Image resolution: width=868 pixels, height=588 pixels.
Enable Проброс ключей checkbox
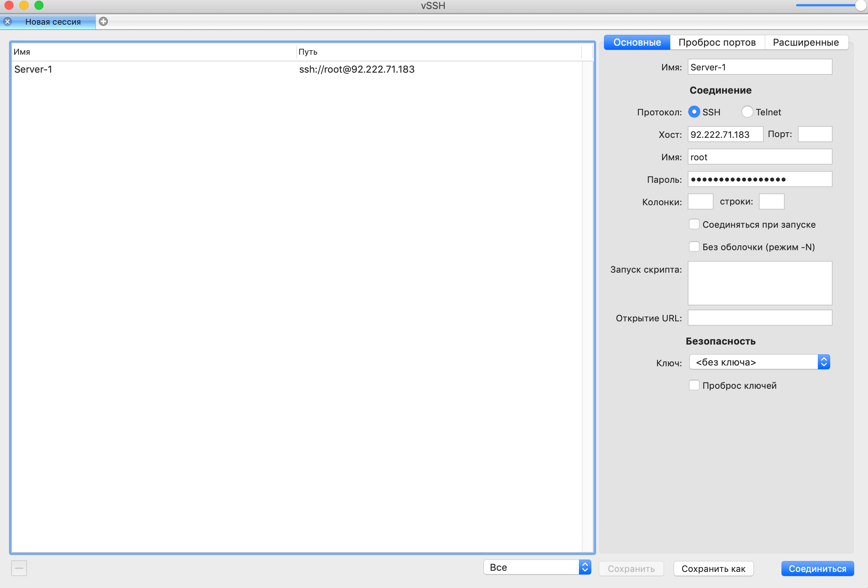694,385
